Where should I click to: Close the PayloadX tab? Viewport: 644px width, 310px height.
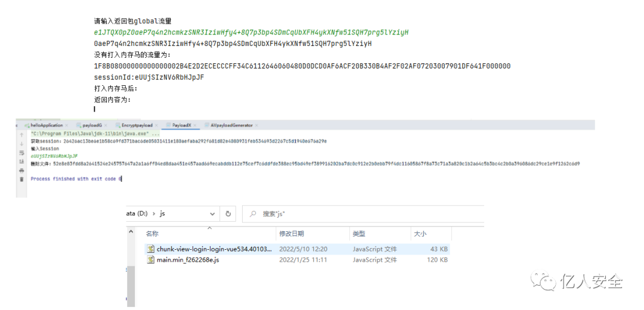click(x=194, y=125)
